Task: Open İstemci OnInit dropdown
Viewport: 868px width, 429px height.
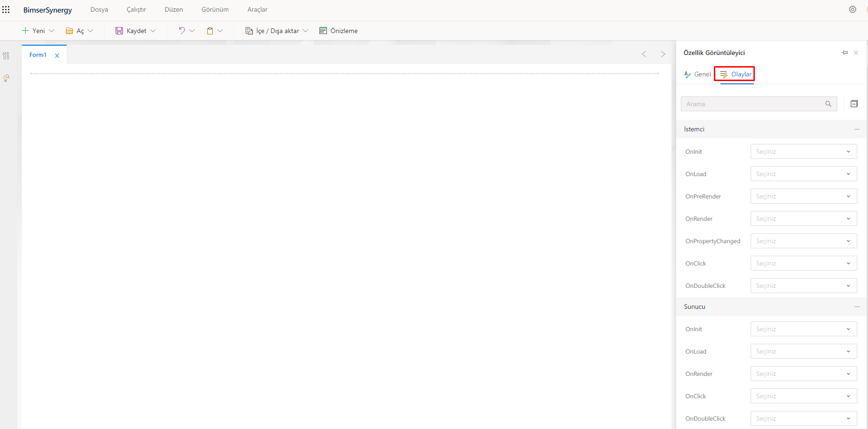Action: (804, 151)
